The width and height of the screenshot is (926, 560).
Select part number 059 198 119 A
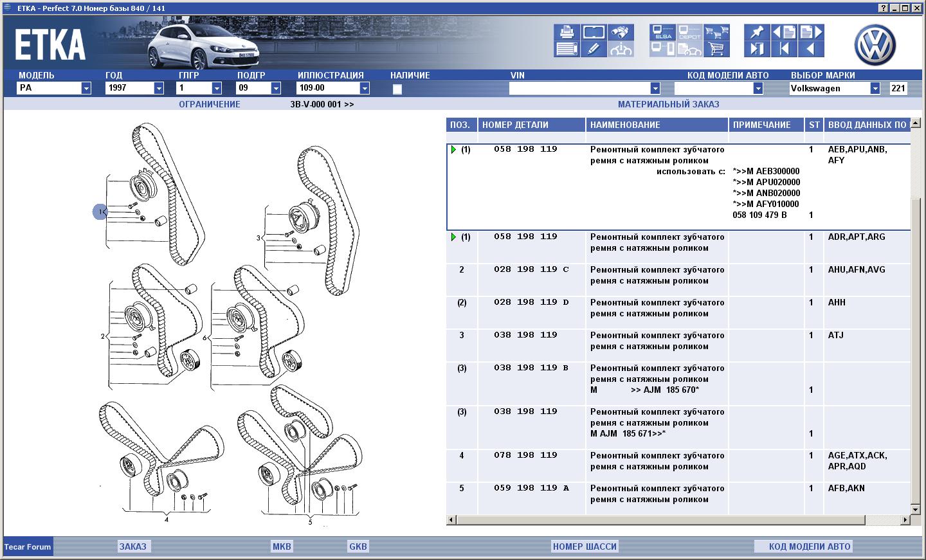tap(531, 488)
